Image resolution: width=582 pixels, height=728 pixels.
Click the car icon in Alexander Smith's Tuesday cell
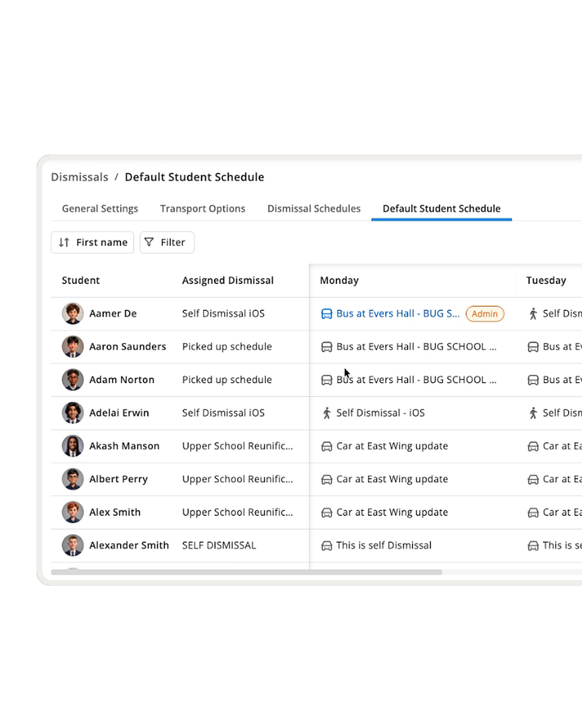click(533, 546)
